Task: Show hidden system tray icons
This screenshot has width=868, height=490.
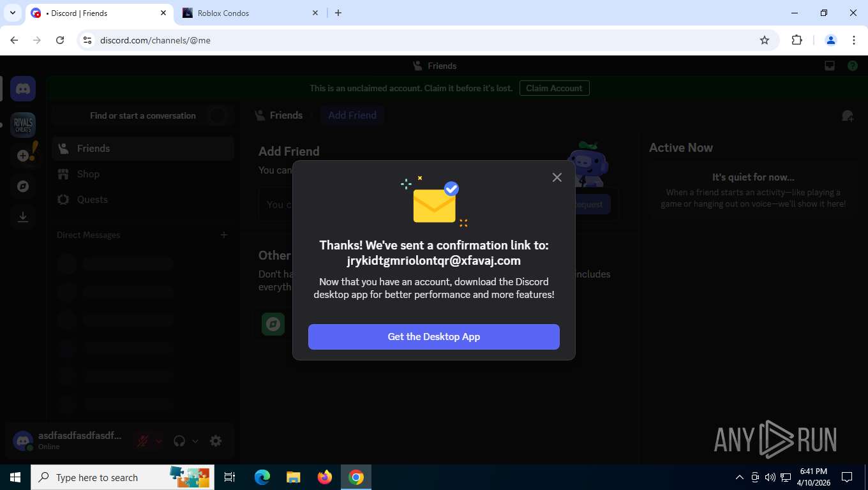Action: coord(740,477)
